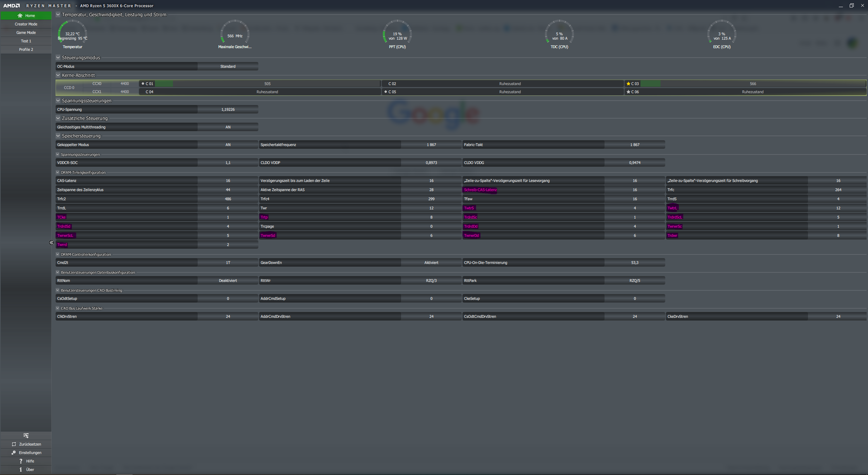This screenshot has height=475, width=868.
Task: Click the CAS-Latenz value field
Action: 228,181
